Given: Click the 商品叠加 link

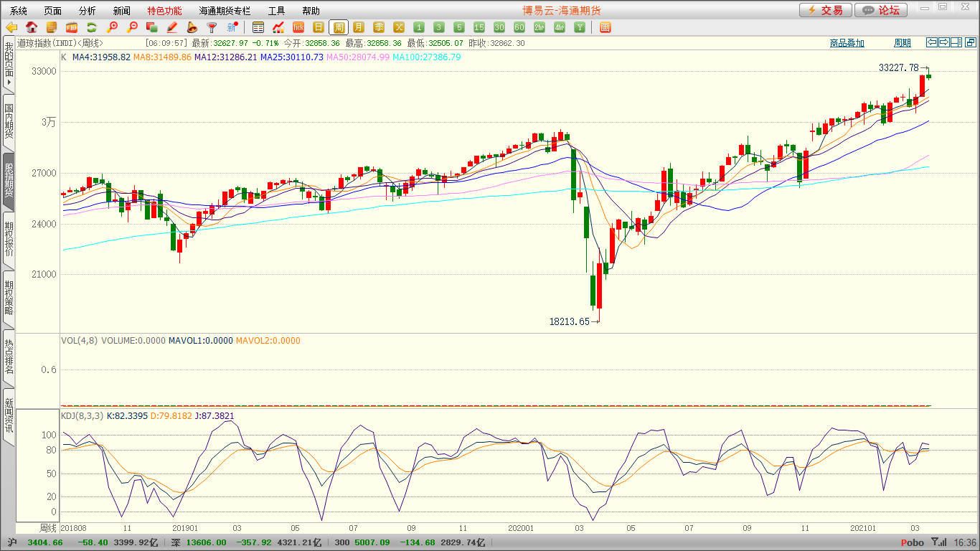Looking at the screenshot, I should pyautogui.click(x=847, y=43).
